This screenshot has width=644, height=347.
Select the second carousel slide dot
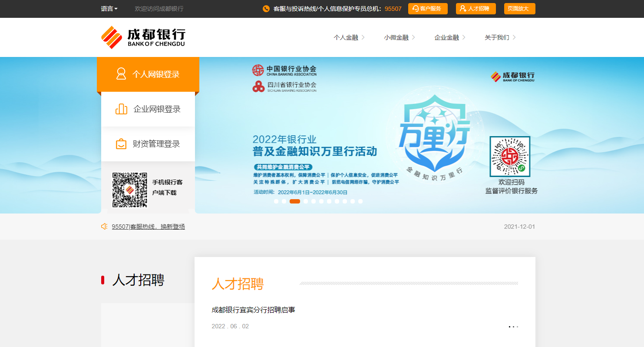[x=284, y=201]
